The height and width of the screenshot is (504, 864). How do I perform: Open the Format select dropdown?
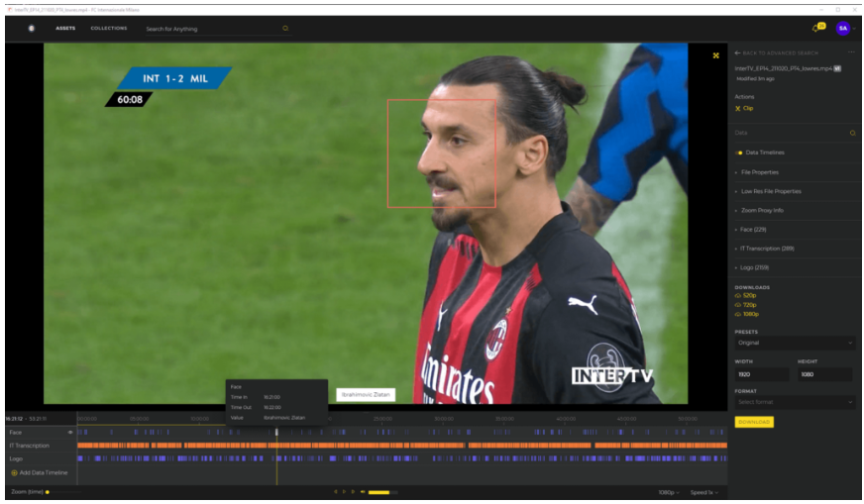pyautogui.click(x=794, y=402)
